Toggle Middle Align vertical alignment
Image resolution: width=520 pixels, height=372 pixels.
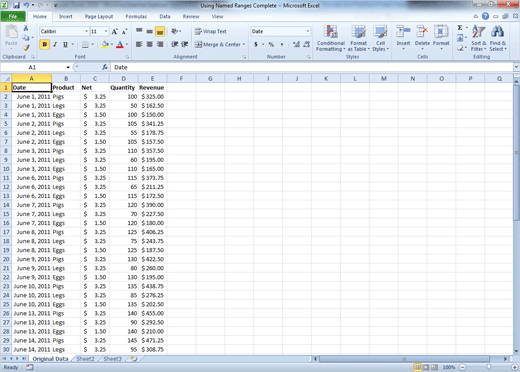point(150,31)
